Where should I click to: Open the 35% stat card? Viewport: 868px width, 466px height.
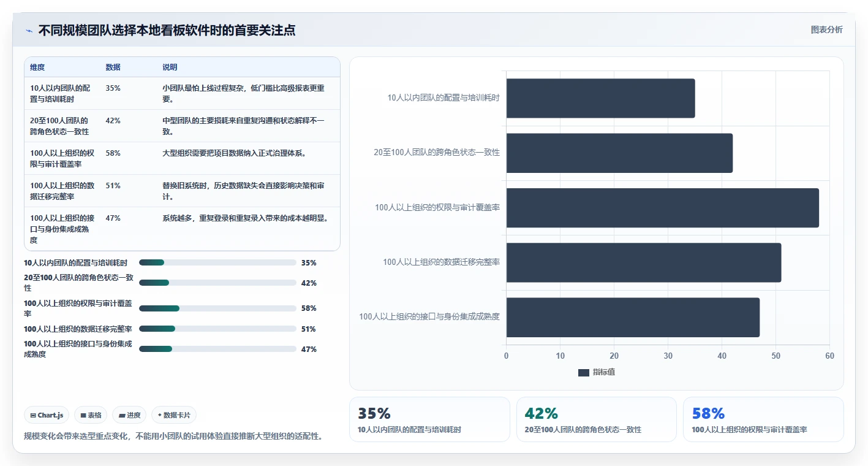tap(429, 419)
